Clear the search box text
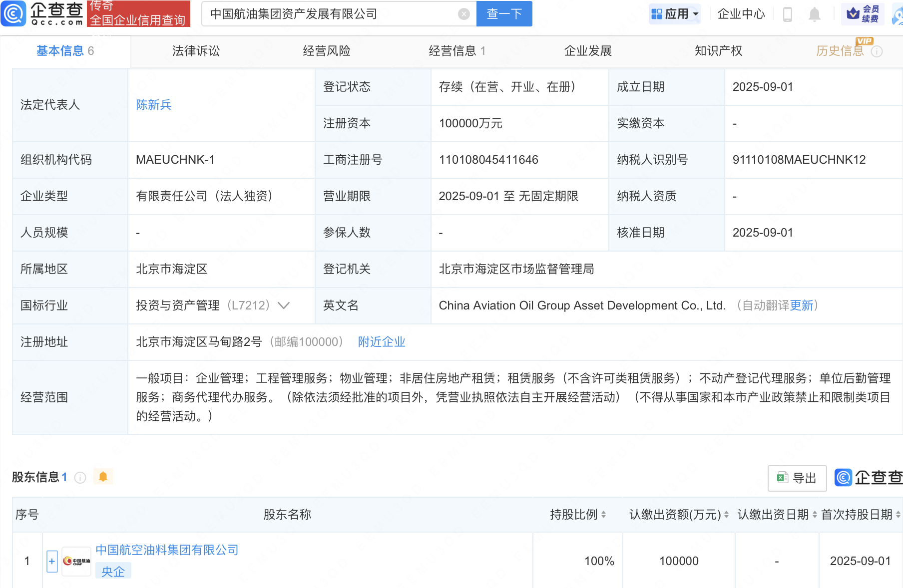 464,14
